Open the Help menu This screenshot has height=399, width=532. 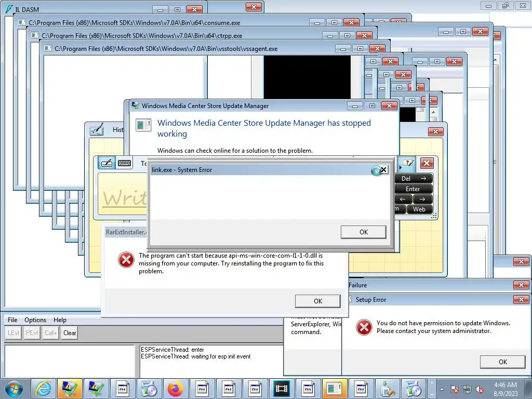(60, 320)
